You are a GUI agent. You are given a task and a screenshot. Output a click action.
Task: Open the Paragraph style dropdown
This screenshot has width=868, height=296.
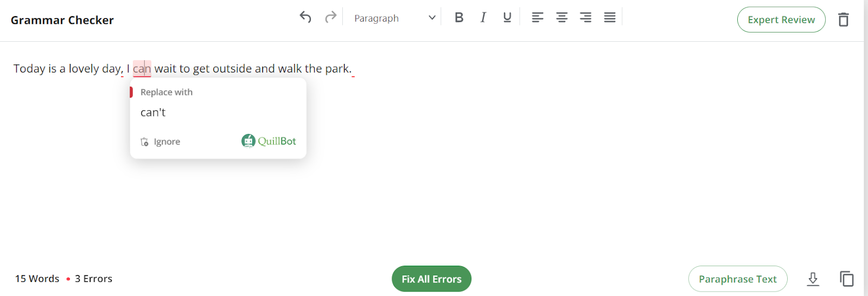tap(394, 18)
